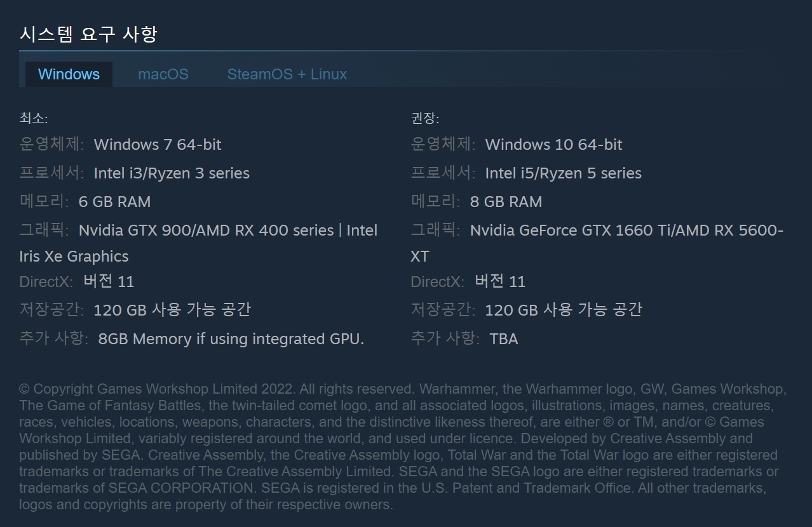Click 'Nvidia GTX 900/AMD RX 400 series' text
Image resolution: width=812 pixels, height=527 pixels.
(206, 230)
